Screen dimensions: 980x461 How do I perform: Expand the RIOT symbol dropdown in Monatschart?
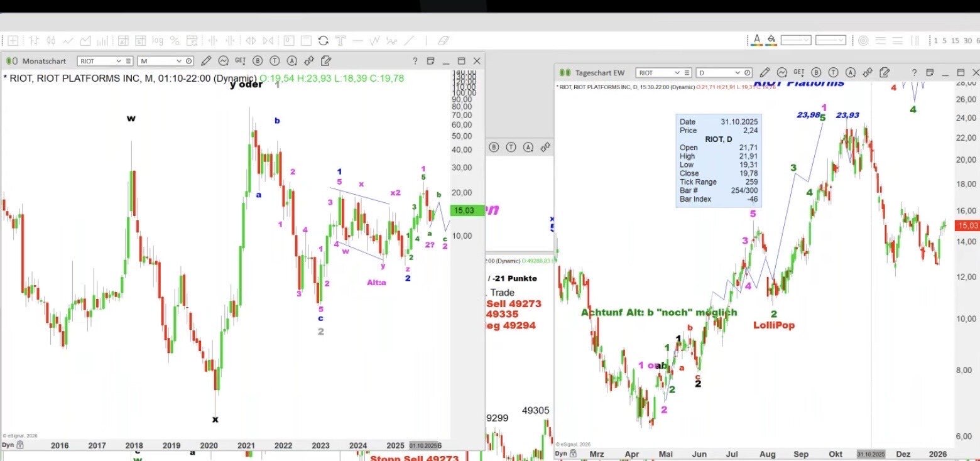(x=118, y=61)
